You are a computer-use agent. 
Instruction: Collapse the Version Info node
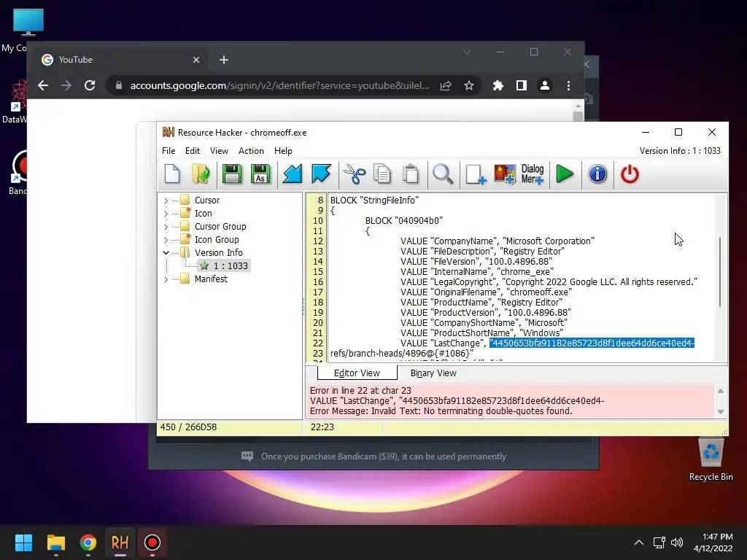[x=166, y=253]
